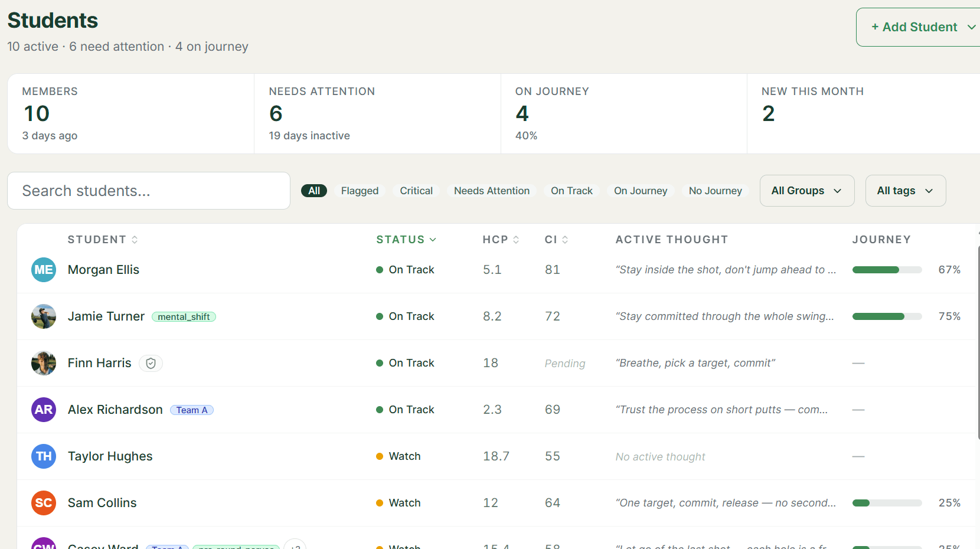Image resolution: width=980 pixels, height=549 pixels.
Task: Focus the Search students field
Action: (x=149, y=191)
